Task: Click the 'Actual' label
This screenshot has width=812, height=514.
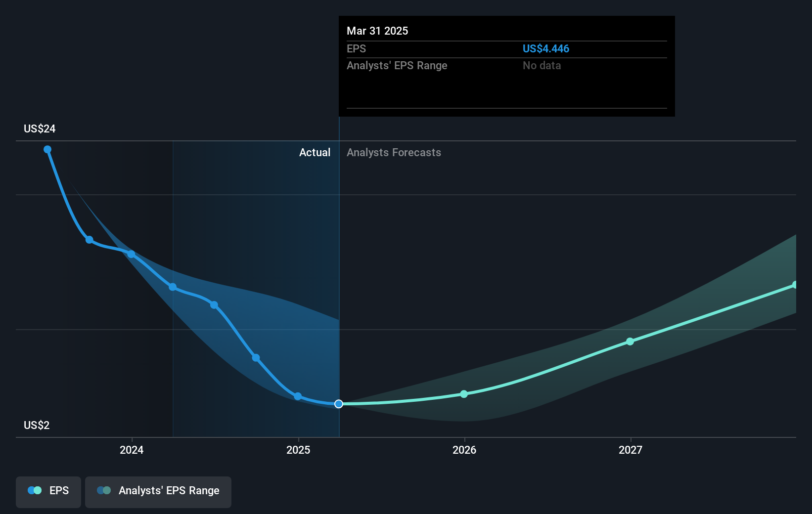Action: pyautogui.click(x=315, y=152)
